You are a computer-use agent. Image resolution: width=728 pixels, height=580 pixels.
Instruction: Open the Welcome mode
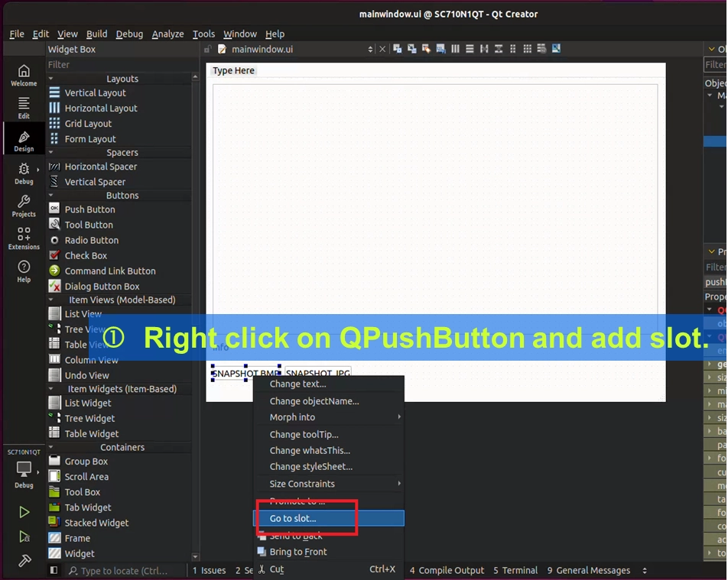point(24,76)
